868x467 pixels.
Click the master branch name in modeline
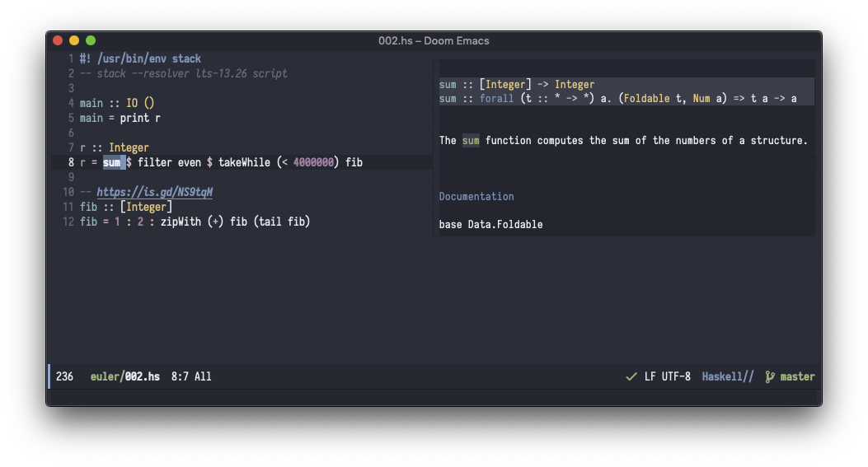(x=797, y=376)
